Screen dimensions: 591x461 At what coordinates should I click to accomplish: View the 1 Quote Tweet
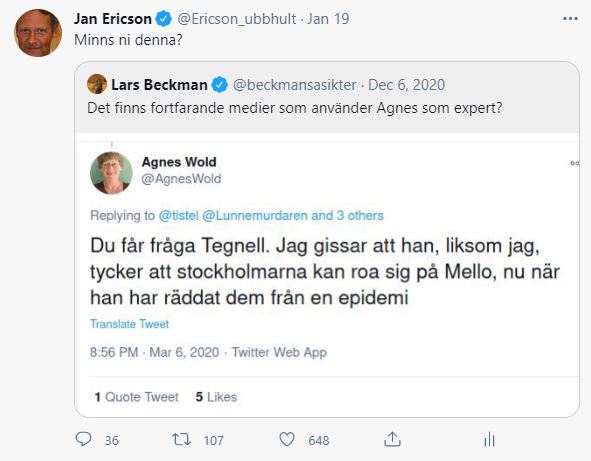point(136,397)
